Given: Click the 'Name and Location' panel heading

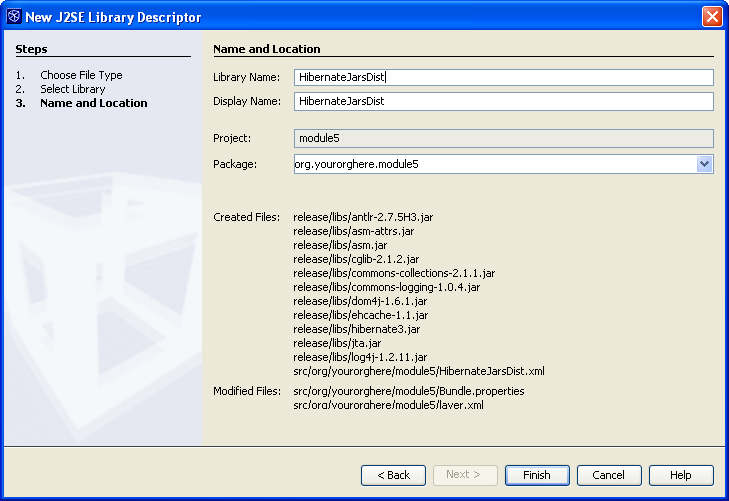Looking at the screenshot, I should tap(266, 49).
